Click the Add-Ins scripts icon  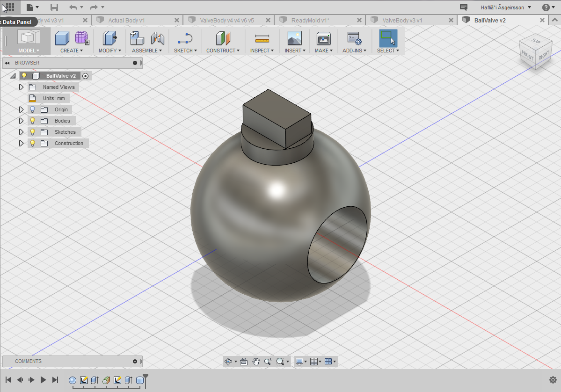pos(354,38)
